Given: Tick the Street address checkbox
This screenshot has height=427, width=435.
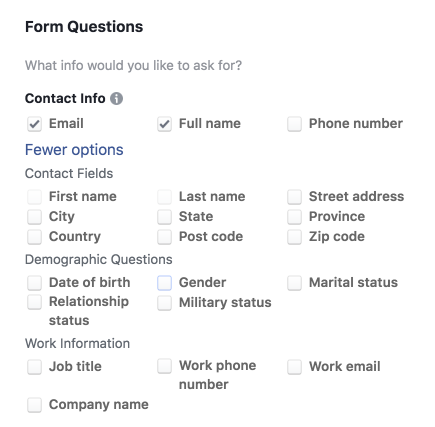Looking at the screenshot, I should tap(294, 197).
